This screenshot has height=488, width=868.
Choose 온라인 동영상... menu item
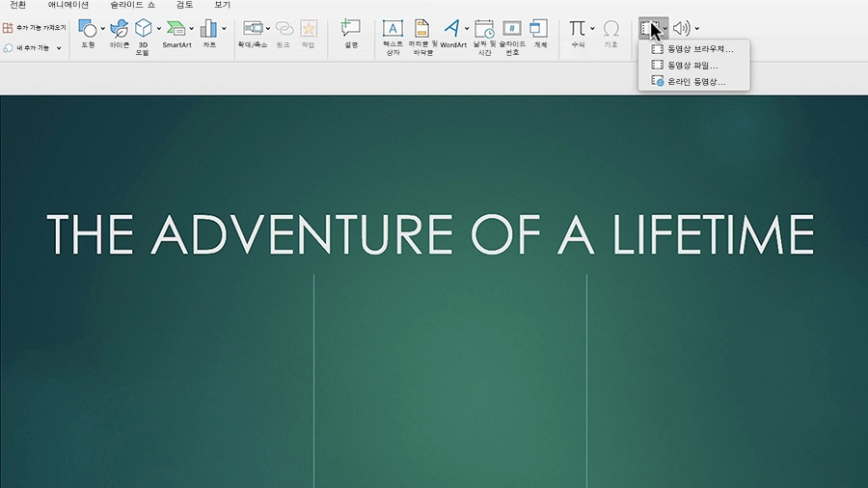(x=694, y=81)
